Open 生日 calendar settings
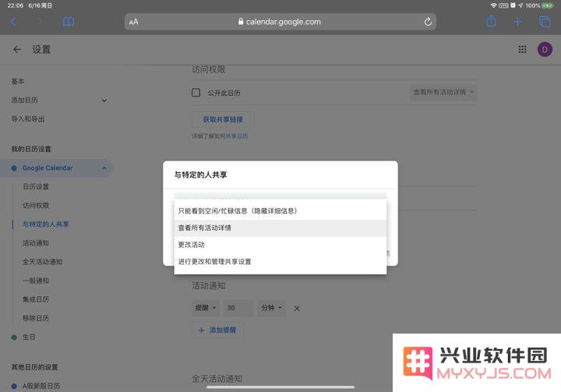 29,337
